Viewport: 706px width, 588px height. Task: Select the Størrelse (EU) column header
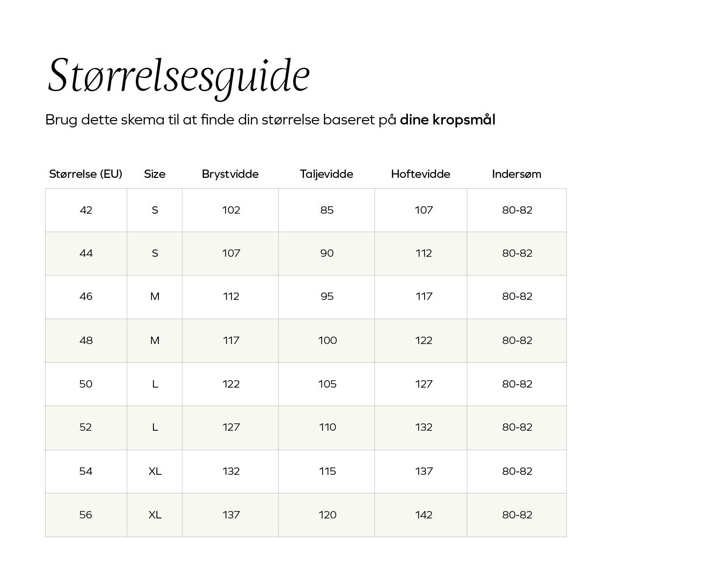(86, 174)
